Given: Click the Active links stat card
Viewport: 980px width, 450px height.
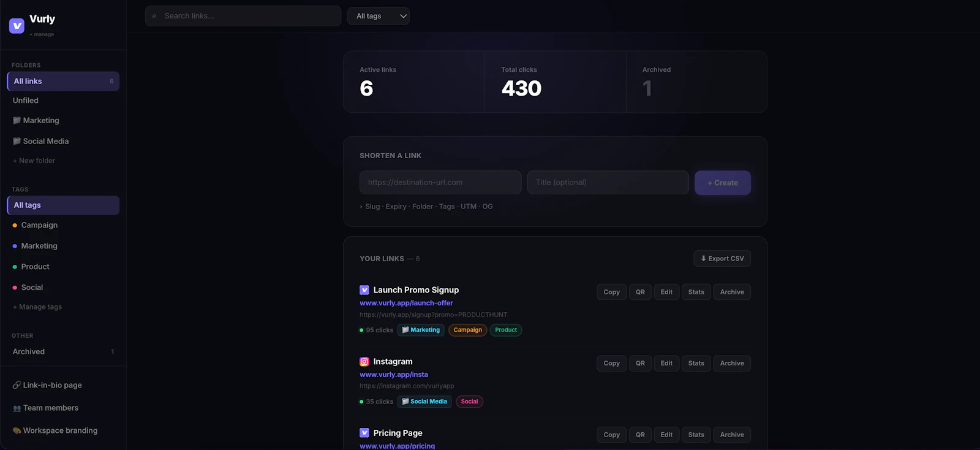Looking at the screenshot, I should tap(414, 82).
